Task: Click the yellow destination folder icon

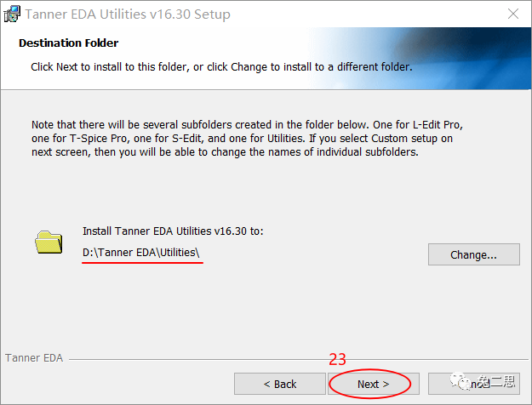Action: tap(50, 243)
